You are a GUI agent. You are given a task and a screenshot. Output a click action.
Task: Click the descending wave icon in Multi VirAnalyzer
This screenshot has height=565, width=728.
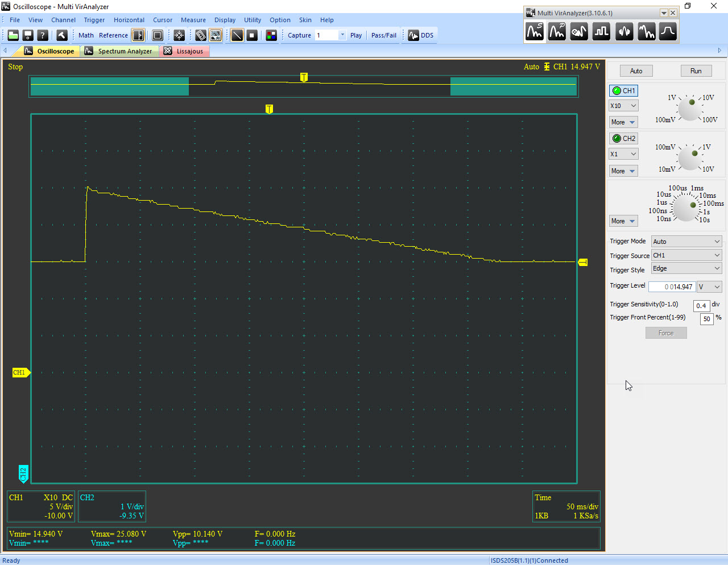[x=646, y=31]
